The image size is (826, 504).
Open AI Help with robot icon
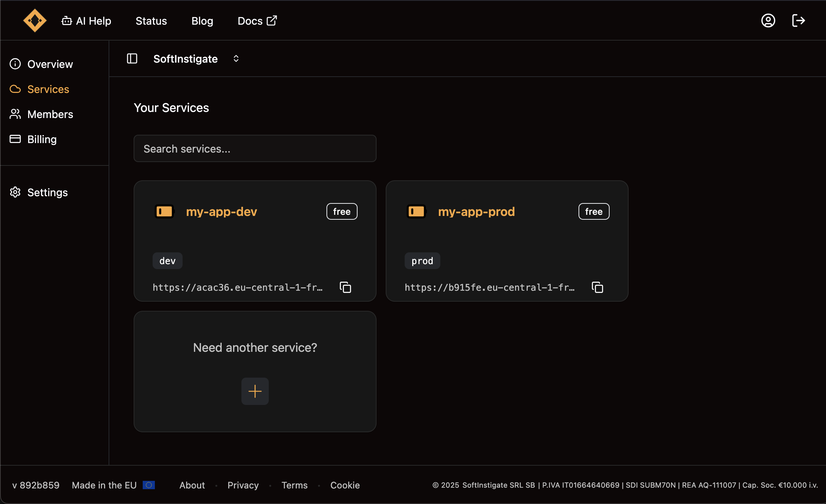(x=86, y=21)
